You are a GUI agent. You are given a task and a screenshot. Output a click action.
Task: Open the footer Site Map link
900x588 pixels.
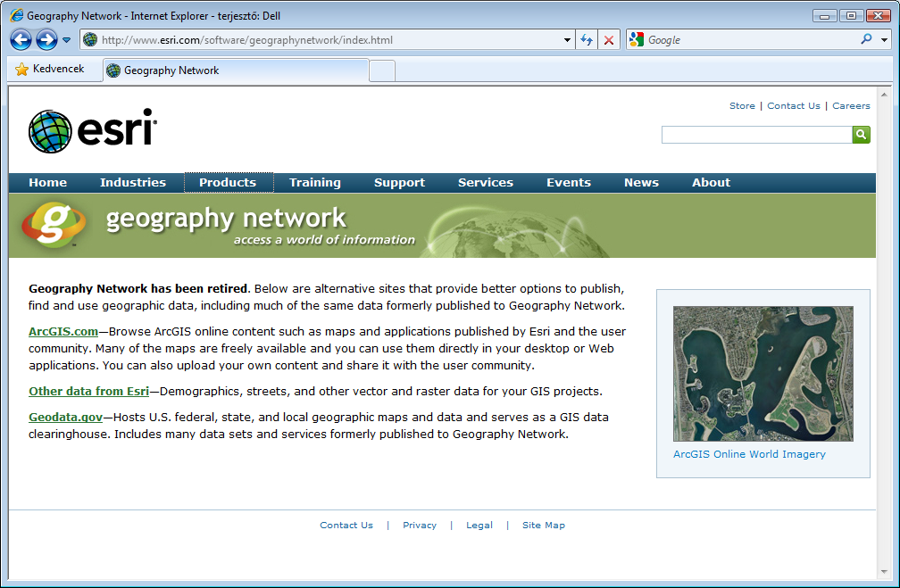[x=544, y=525]
